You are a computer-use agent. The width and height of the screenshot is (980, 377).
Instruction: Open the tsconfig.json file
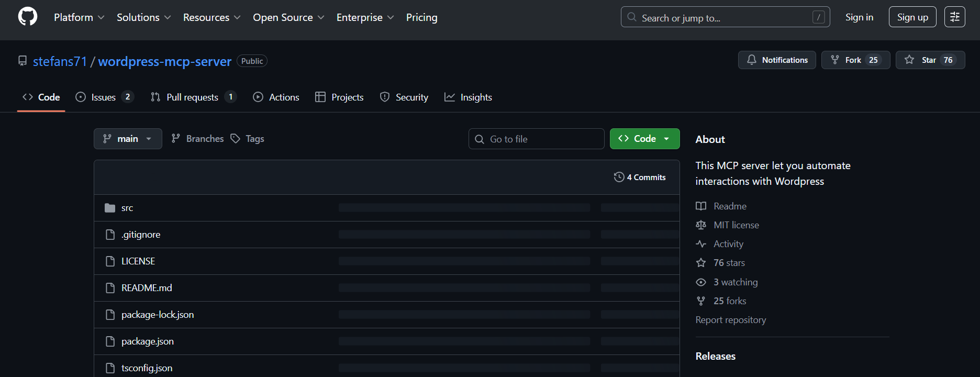tap(147, 368)
